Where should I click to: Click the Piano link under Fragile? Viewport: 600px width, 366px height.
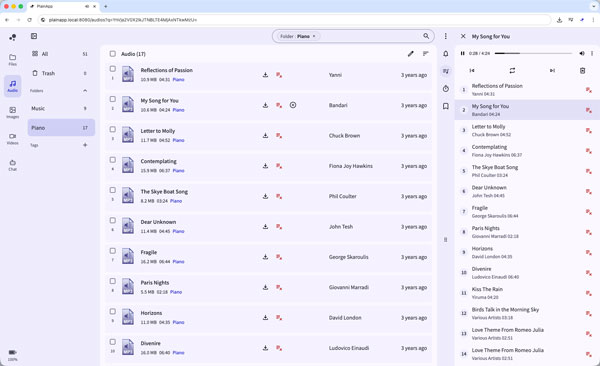click(x=178, y=261)
